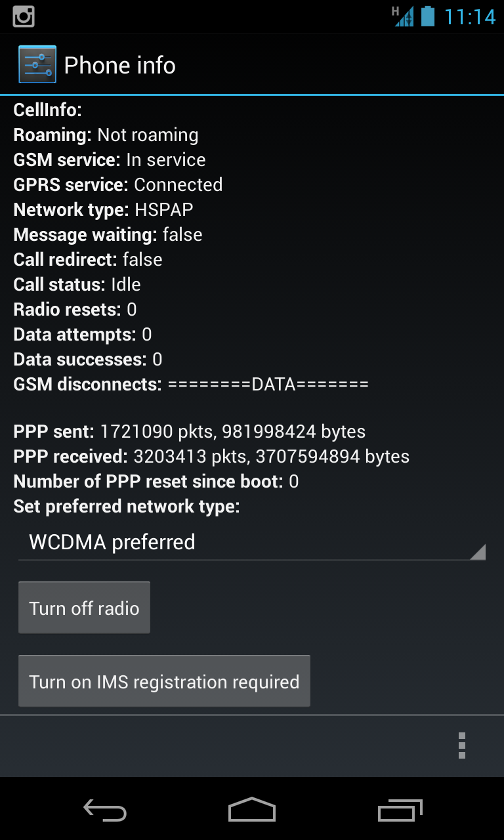Image resolution: width=504 pixels, height=840 pixels.
Task: Tap the Android back navigation button
Action: pos(105,811)
